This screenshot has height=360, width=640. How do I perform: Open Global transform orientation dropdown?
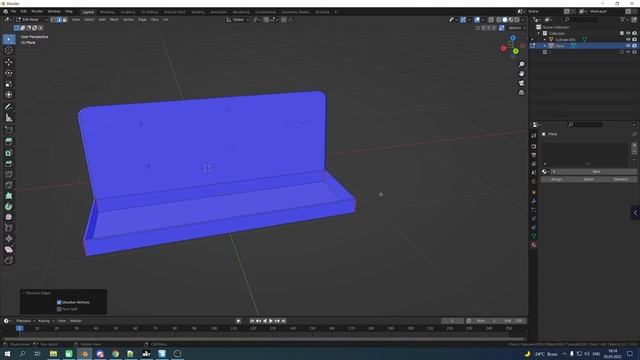click(x=238, y=20)
